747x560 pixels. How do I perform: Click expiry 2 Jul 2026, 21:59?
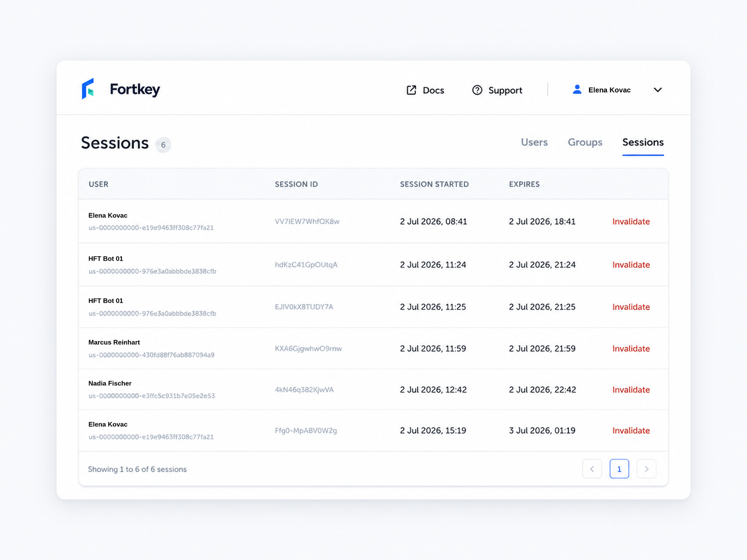(542, 348)
